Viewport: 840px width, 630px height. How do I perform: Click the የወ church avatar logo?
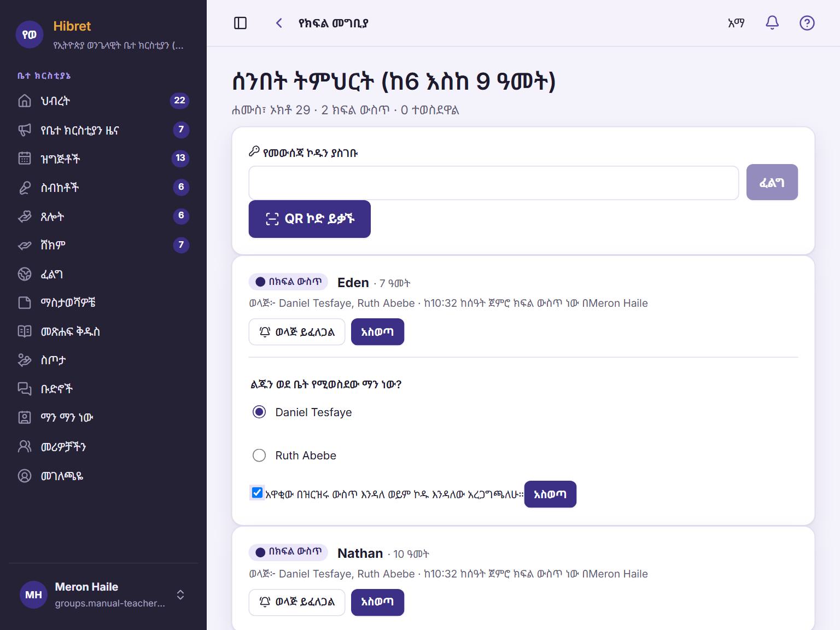pos(30,34)
